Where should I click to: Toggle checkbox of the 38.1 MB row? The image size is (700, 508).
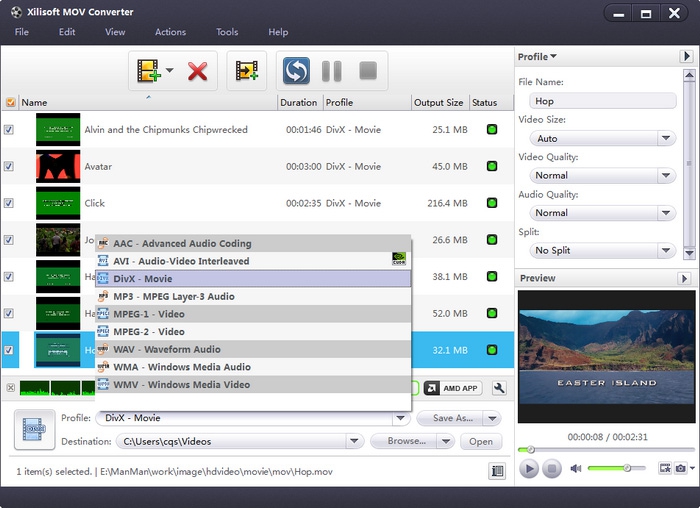(x=8, y=277)
